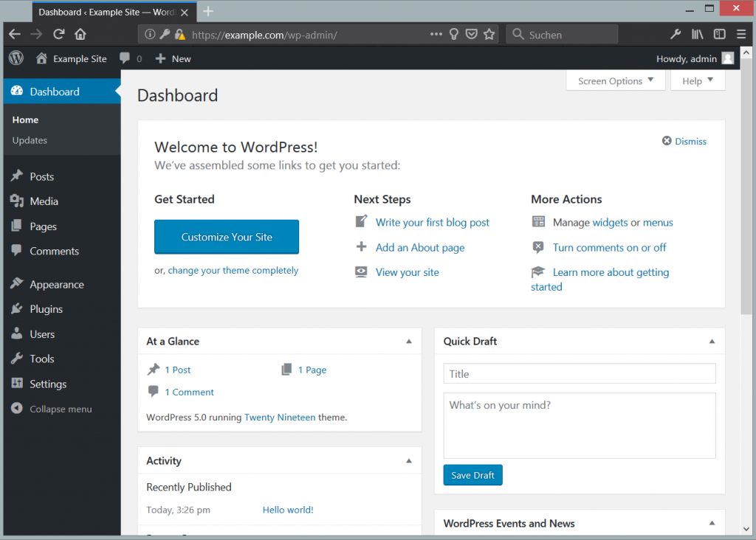The height and width of the screenshot is (540, 756).
Task: Click the Firefox reload page icon
Action: [58, 34]
